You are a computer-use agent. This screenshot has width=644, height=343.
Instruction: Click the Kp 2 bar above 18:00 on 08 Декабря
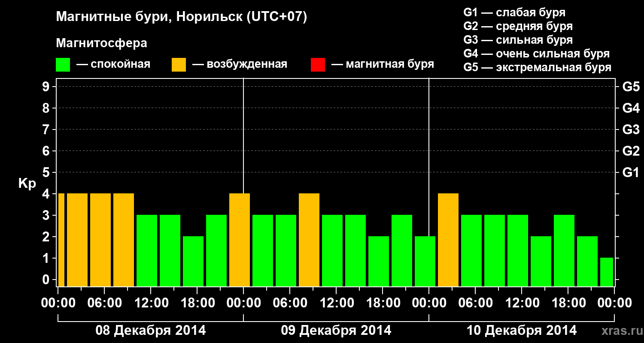pos(193,262)
